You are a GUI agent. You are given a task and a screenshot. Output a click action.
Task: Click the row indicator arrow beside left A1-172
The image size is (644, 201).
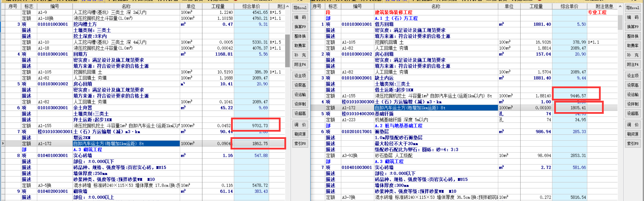pyautogui.click(x=3, y=143)
